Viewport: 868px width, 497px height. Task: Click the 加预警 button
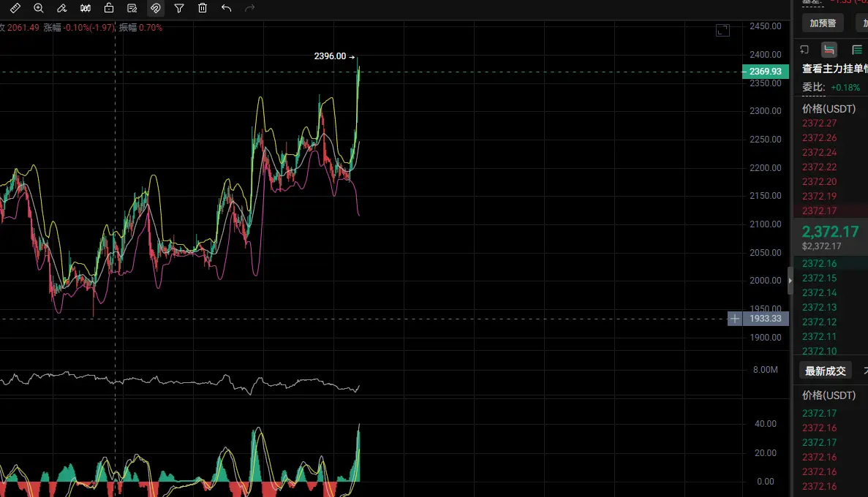pos(823,23)
